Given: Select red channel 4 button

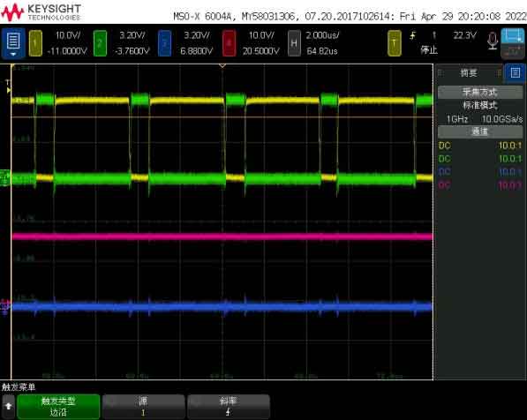Looking at the screenshot, I should [229, 43].
